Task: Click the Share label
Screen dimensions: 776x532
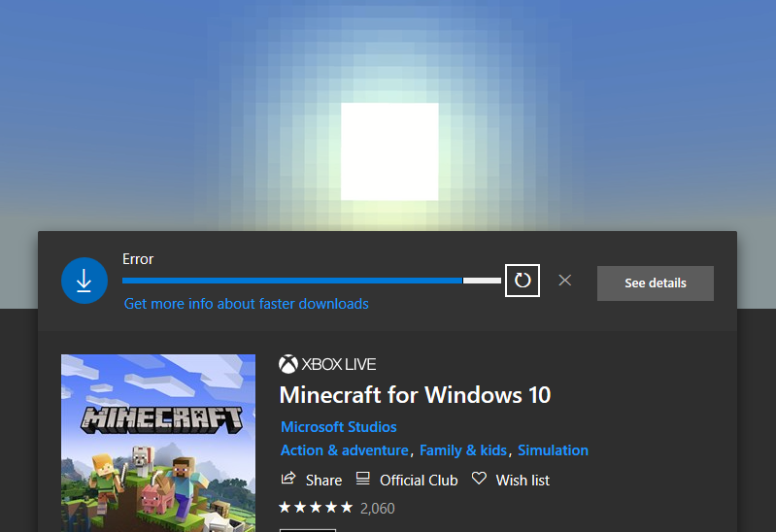Action: point(323,480)
